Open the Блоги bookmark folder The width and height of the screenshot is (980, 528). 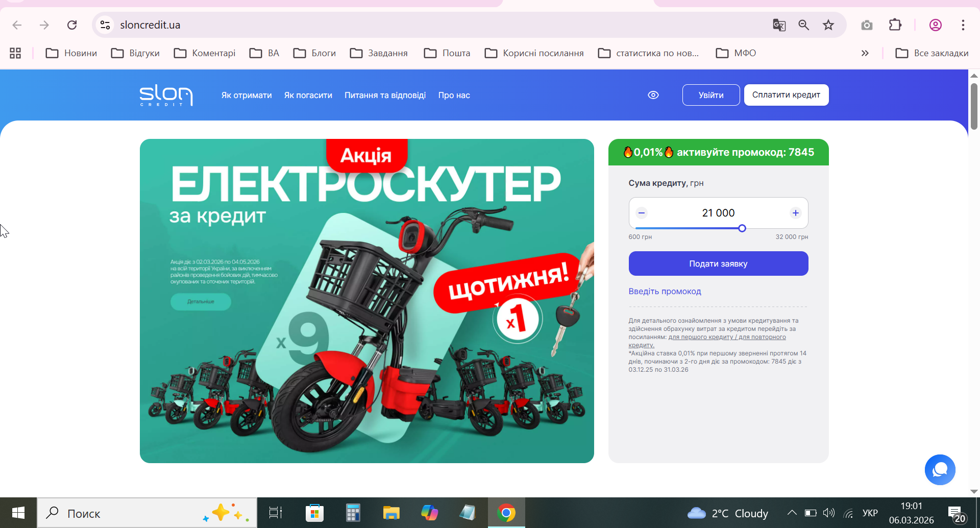tap(314, 53)
